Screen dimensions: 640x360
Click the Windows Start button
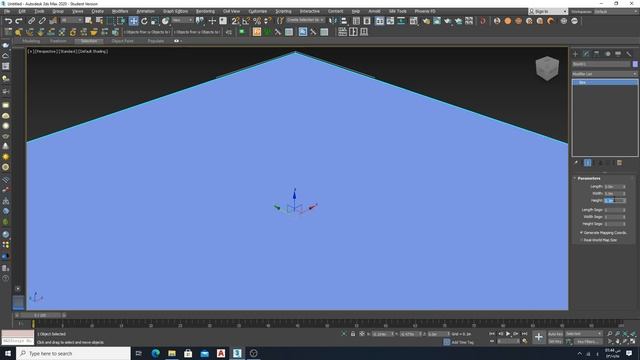point(8,353)
